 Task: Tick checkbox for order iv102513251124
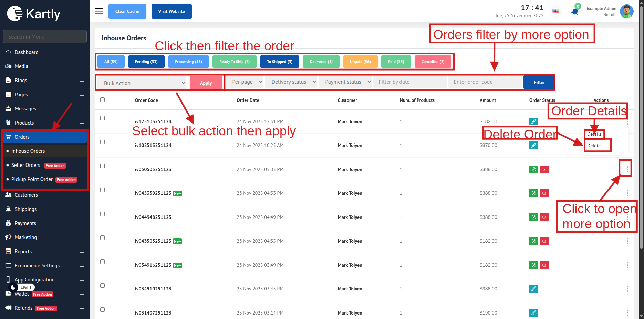(x=102, y=142)
